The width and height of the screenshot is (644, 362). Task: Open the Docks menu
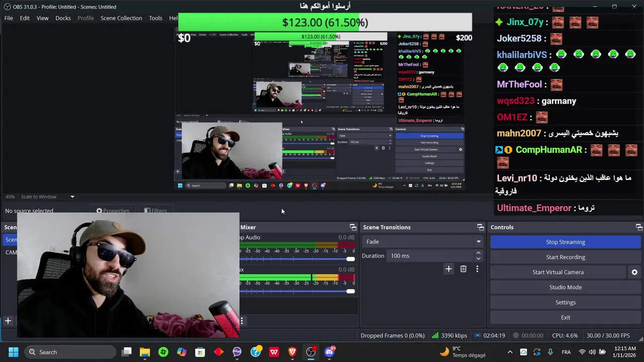(63, 18)
